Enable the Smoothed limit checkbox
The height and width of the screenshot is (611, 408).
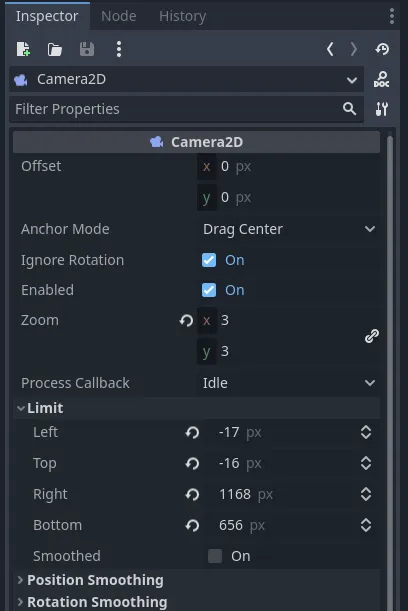[215, 556]
